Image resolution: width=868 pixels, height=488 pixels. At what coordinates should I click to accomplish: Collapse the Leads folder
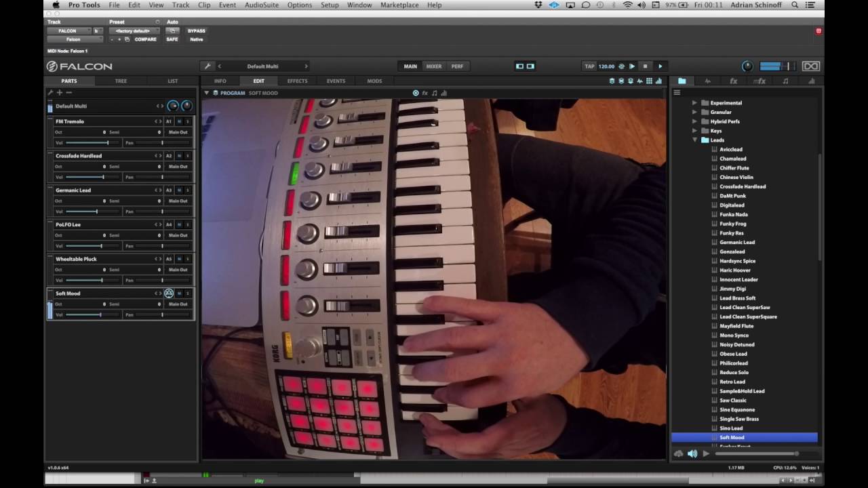[694, 140]
